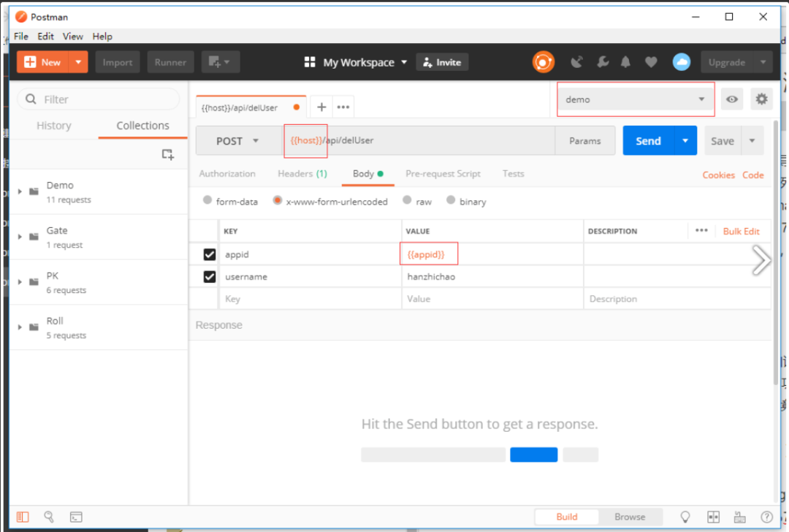Screen dimensions: 789x532
Task: Open the Pre-request Script tab
Action: click(x=443, y=174)
